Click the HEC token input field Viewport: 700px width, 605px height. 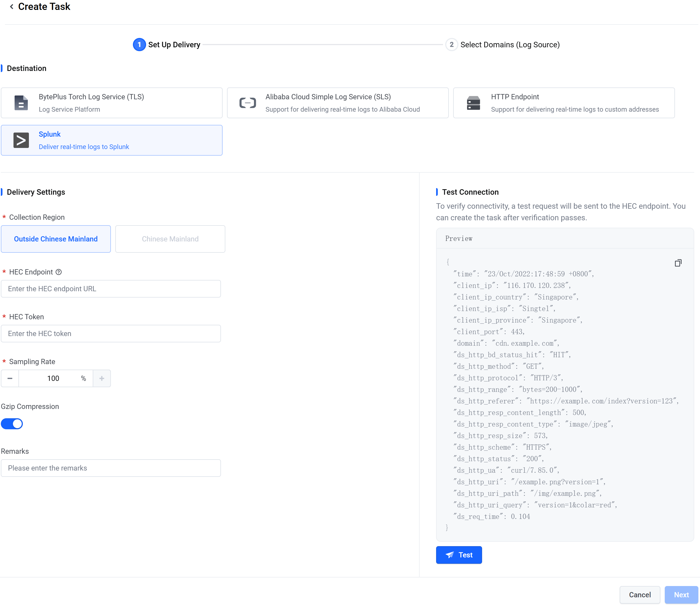pos(111,334)
